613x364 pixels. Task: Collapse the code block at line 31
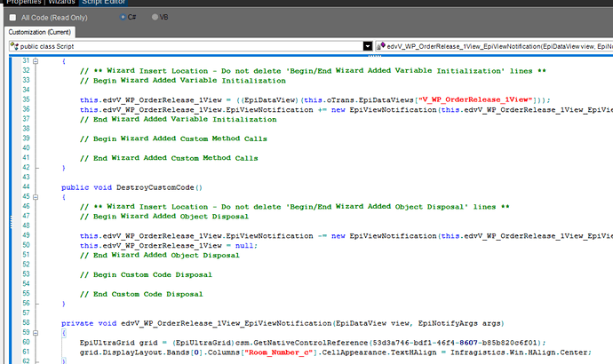(x=36, y=61)
